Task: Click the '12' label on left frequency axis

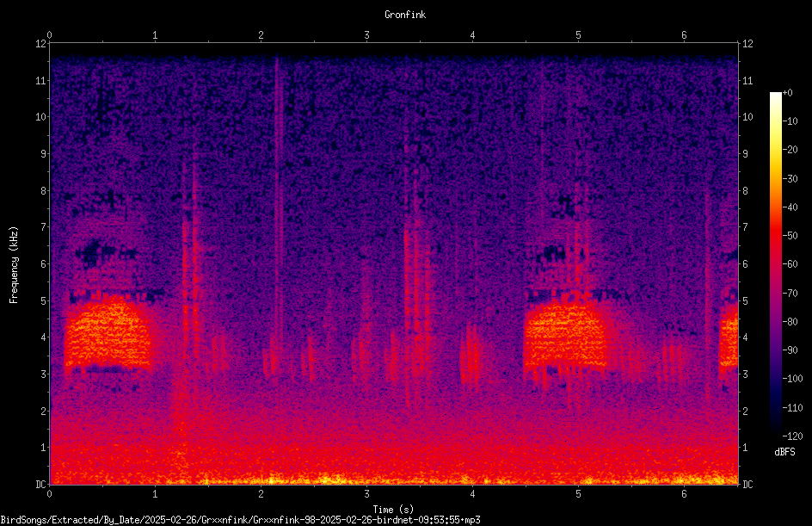Action: [x=41, y=44]
